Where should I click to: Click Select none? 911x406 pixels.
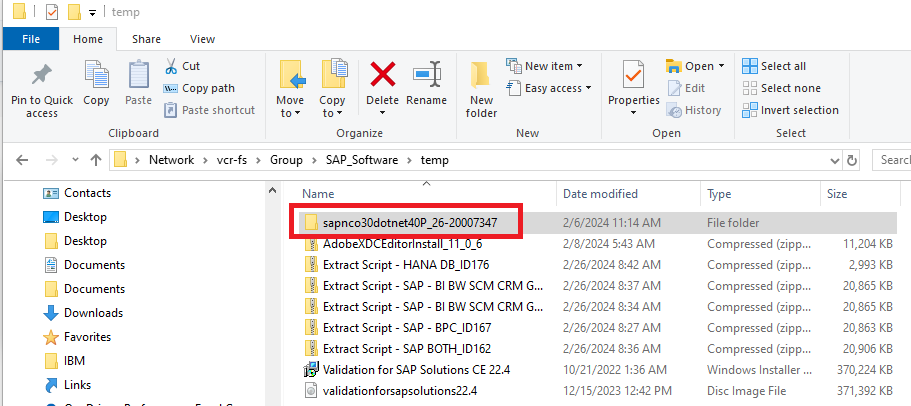tap(782, 88)
